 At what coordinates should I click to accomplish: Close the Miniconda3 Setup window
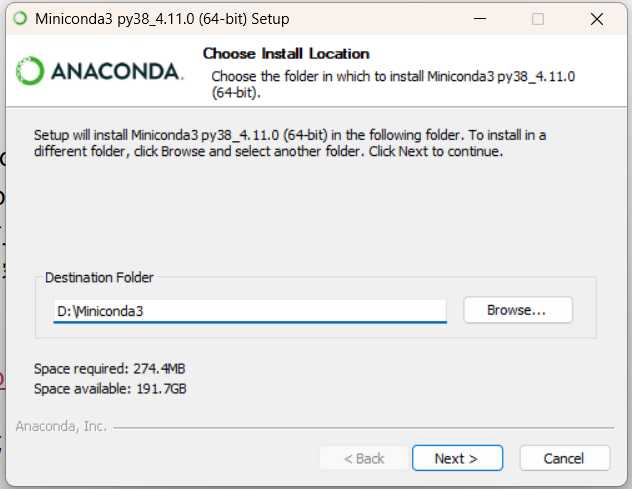[x=597, y=19]
